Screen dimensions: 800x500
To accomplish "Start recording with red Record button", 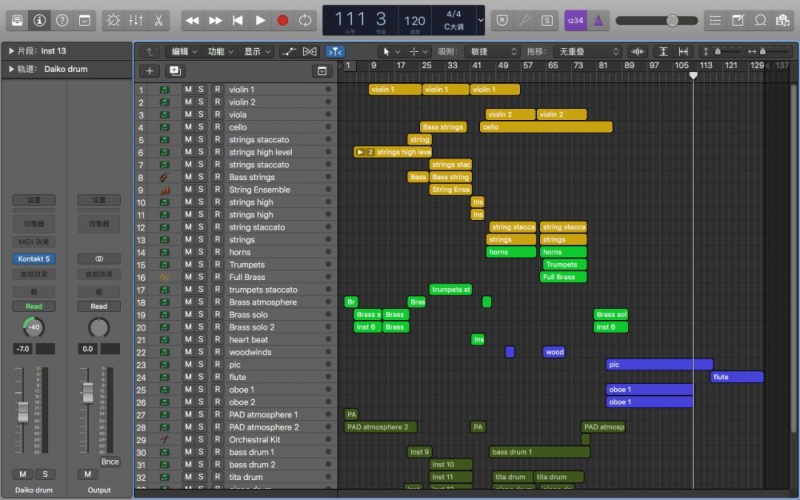I will (283, 20).
